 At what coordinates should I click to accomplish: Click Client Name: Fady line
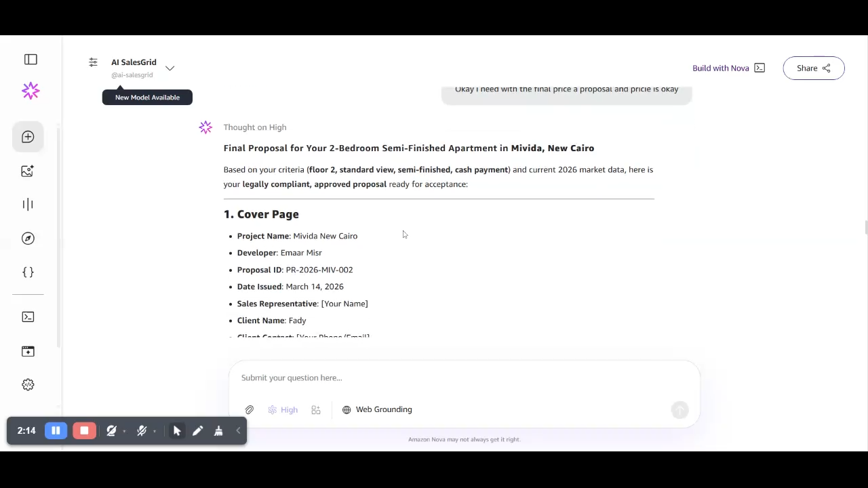pos(271,321)
